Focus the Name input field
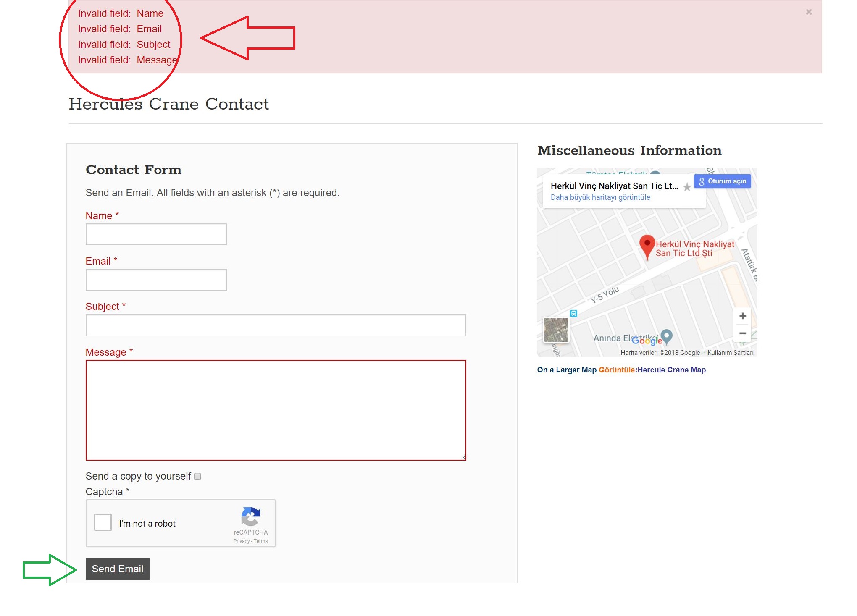 coord(156,234)
